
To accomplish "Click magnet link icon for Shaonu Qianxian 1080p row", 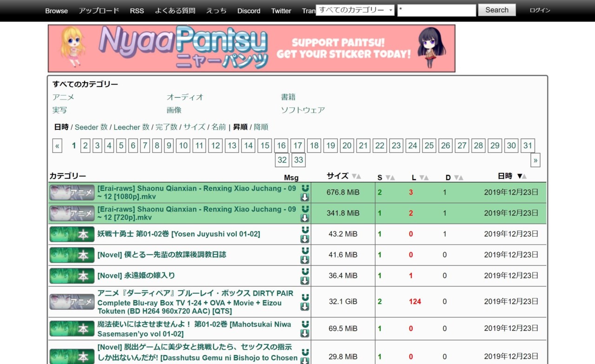I will click(305, 188).
